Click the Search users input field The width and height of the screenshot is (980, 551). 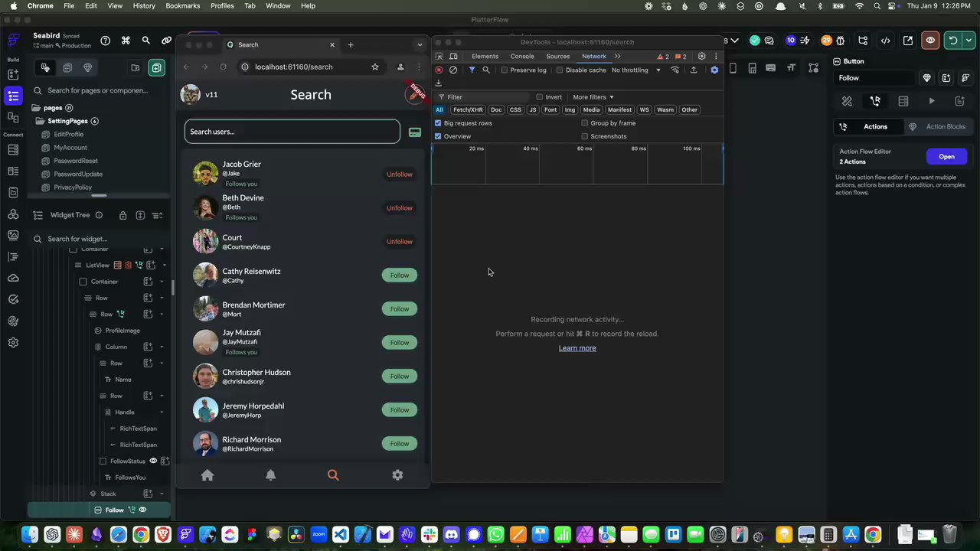tap(292, 132)
